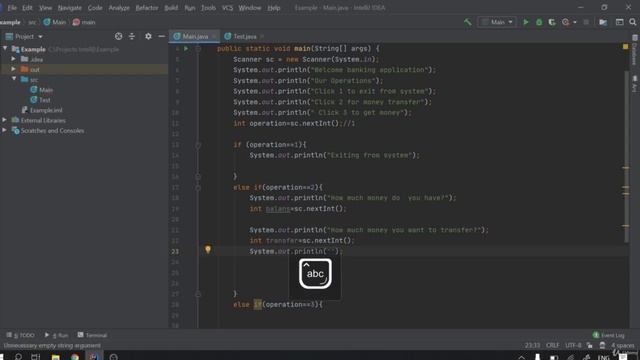Open the dropdown arrow beside profiler icon

(575, 22)
